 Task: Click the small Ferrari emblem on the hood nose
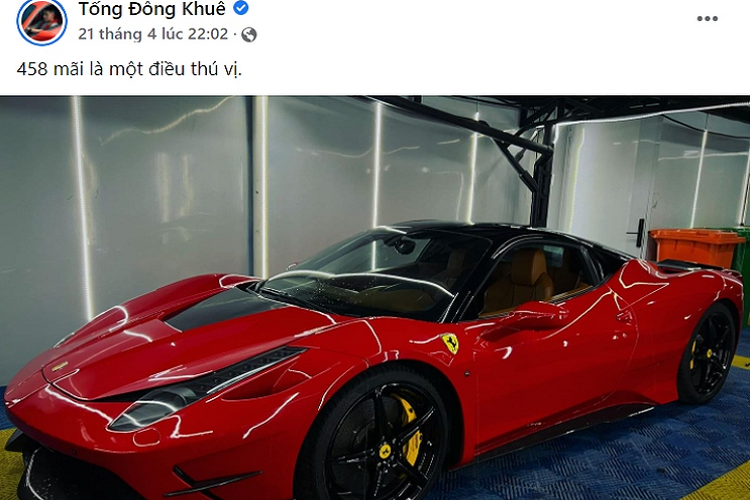click(x=59, y=367)
